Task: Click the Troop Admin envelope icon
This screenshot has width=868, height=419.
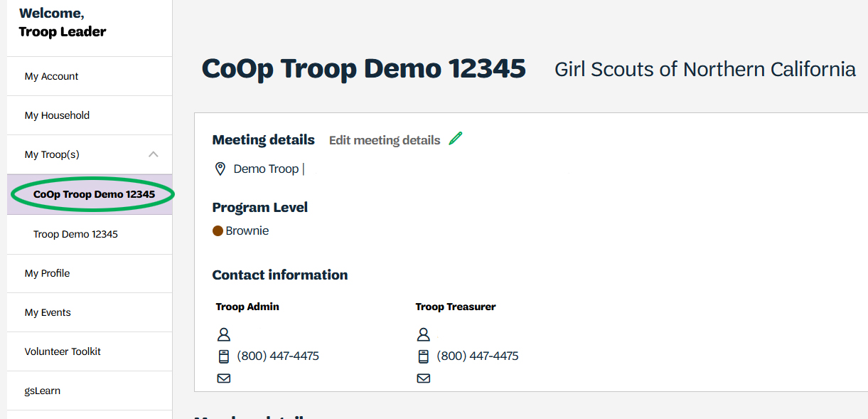Action: point(224,378)
